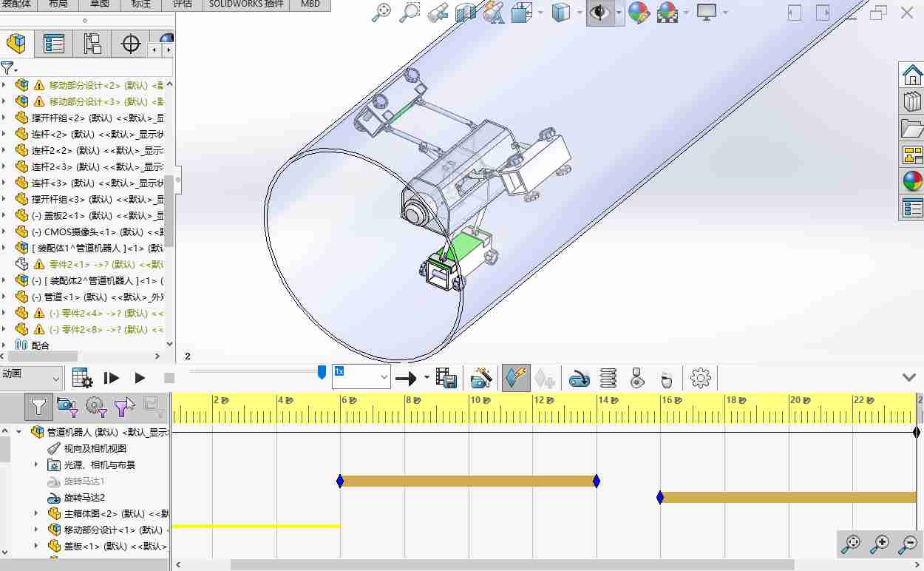Open the Custom Properties task pane icon
Image resolution: width=924 pixels, height=571 pixels.
[x=912, y=208]
